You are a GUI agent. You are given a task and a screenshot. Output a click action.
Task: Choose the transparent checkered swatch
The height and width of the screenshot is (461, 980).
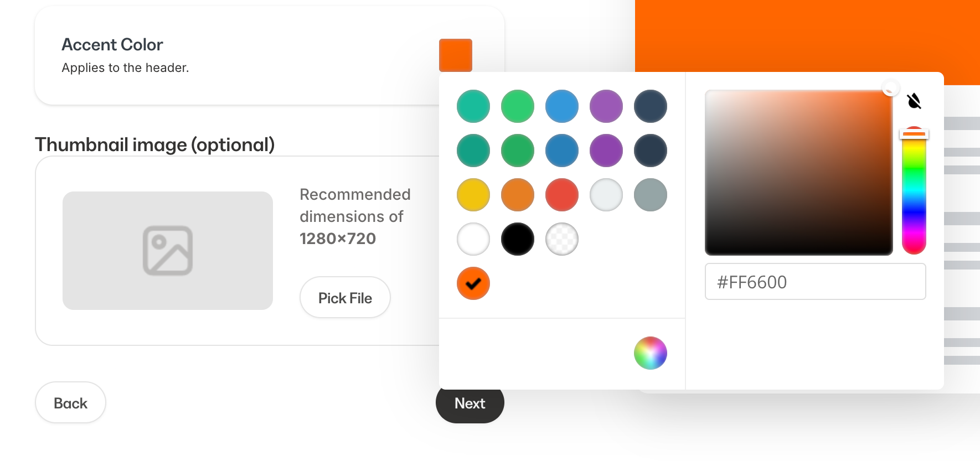[x=562, y=239]
